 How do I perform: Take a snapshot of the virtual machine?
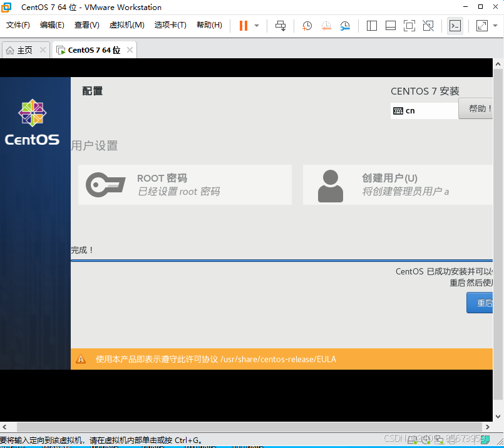click(x=307, y=26)
